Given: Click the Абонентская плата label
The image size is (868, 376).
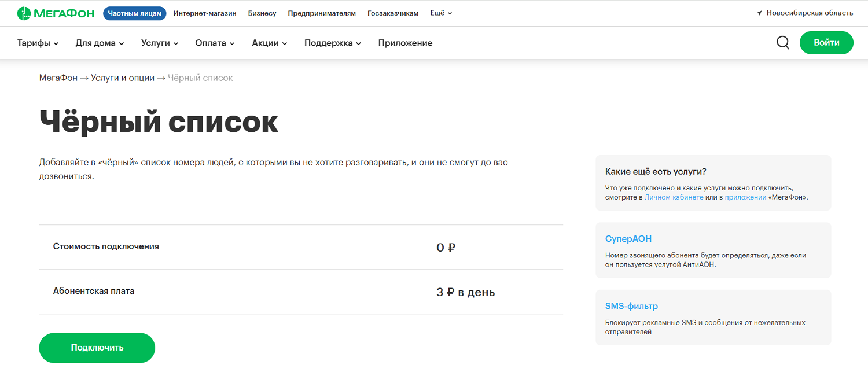Looking at the screenshot, I should coord(94,291).
